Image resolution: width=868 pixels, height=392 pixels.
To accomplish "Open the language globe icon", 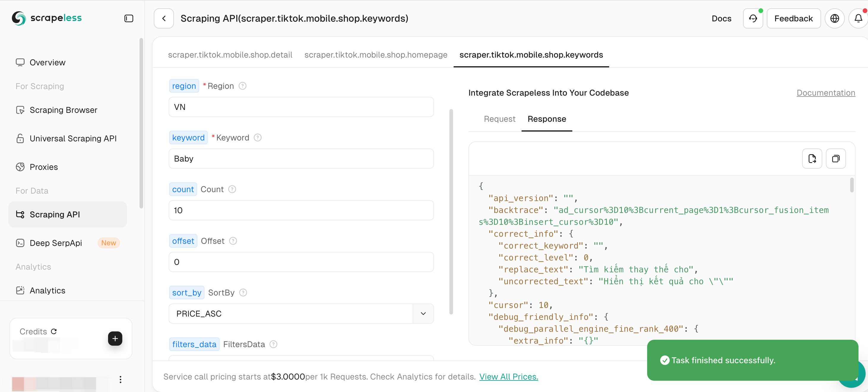I will click(x=834, y=18).
